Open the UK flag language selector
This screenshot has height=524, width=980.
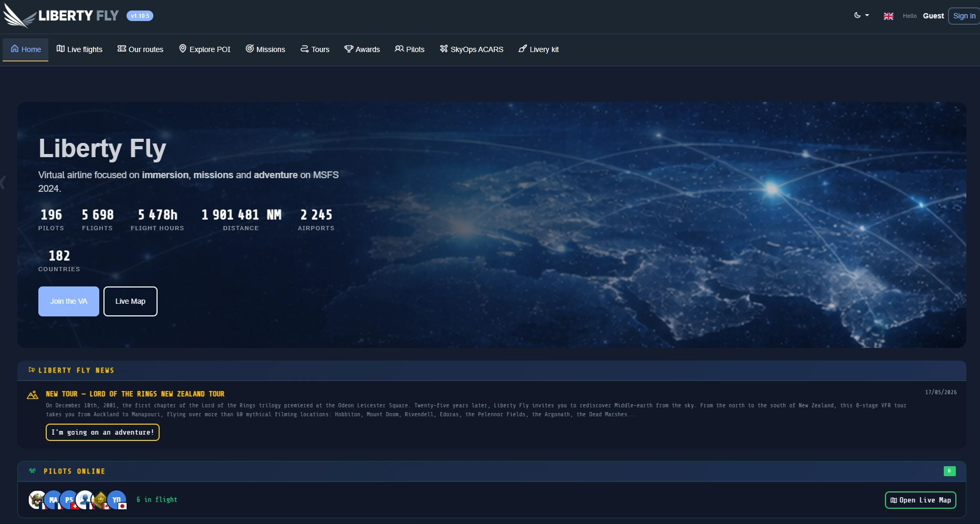[x=889, y=16]
